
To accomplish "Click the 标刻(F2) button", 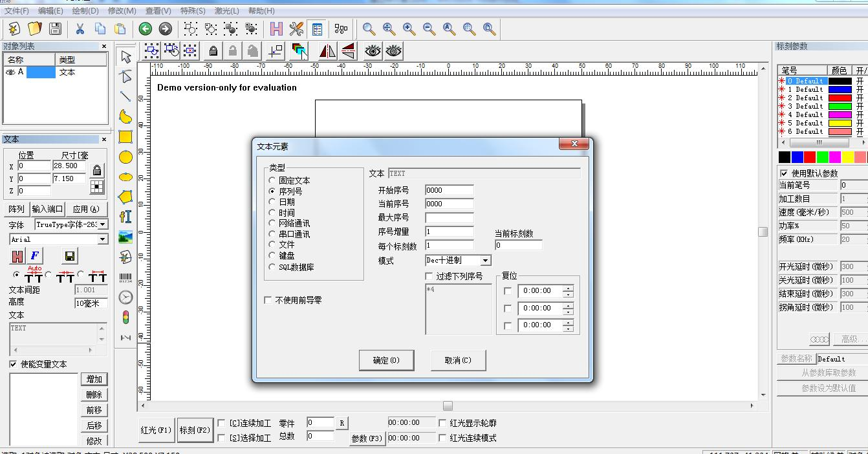I will pos(195,430).
